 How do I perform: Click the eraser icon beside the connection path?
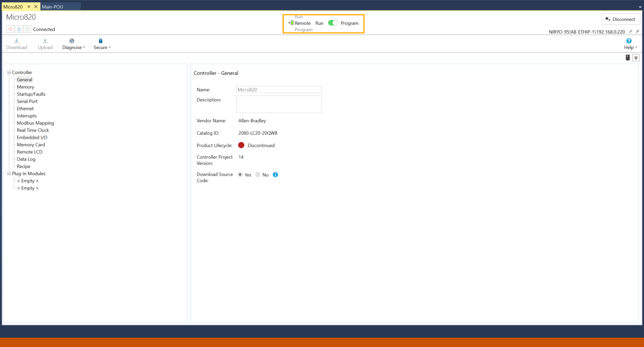[637, 32]
